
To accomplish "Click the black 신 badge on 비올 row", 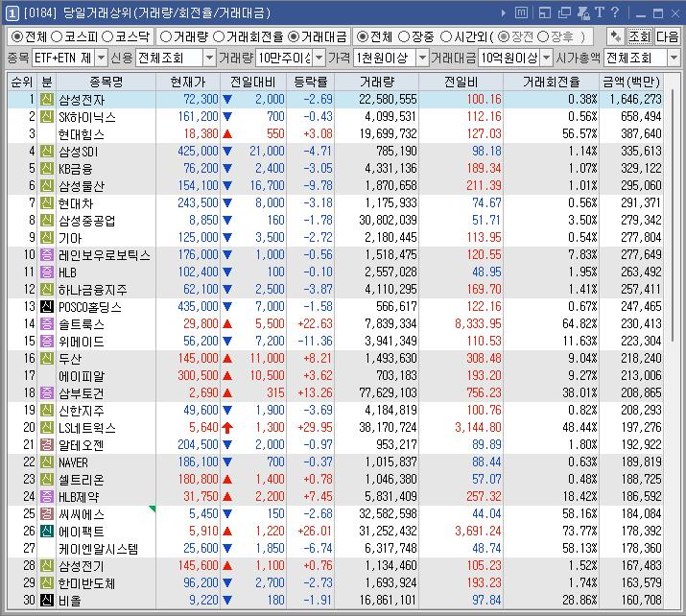I will pos(47,601).
